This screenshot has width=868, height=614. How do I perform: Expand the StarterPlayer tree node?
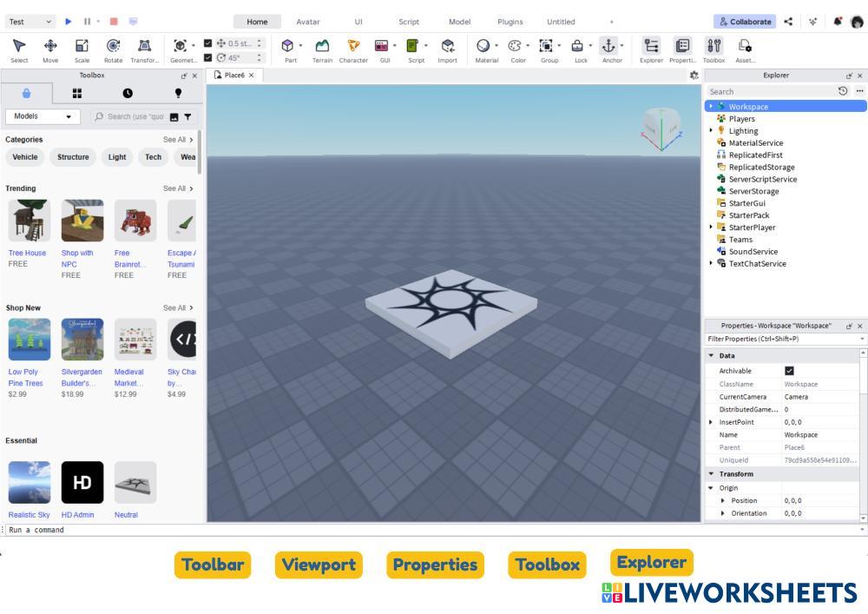[711, 228]
